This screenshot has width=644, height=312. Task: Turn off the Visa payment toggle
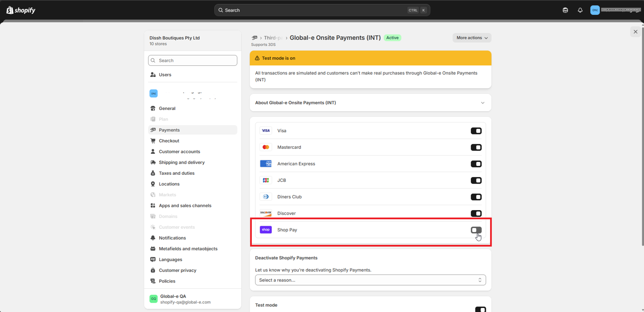click(x=476, y=131)
